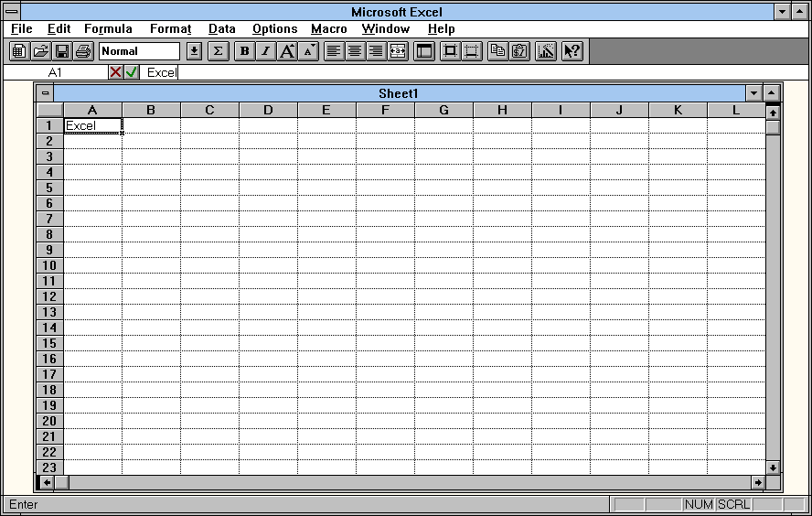Click the AutoFormat table icon
The image size is (812, 516).
pos(424,50)
